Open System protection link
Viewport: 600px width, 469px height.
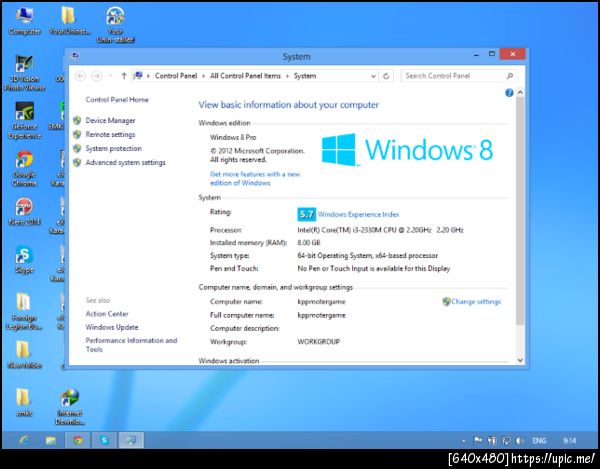[x=113, y=148]
